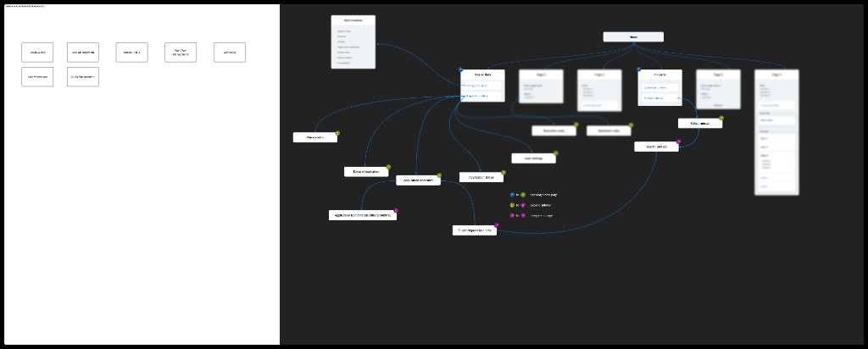868x349 pixels.
Task: Select the Dates of expiration node
Action: point(366,171)
